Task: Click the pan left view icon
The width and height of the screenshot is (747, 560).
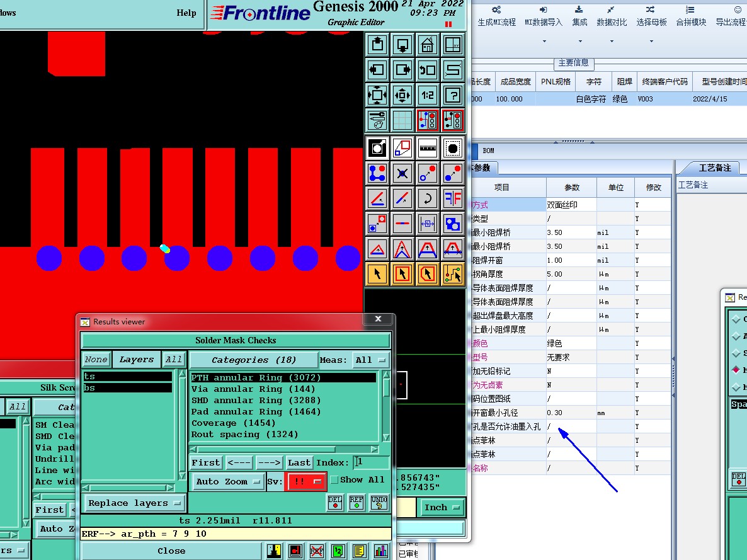Action: pyautogui.click(x=377, y=70)
